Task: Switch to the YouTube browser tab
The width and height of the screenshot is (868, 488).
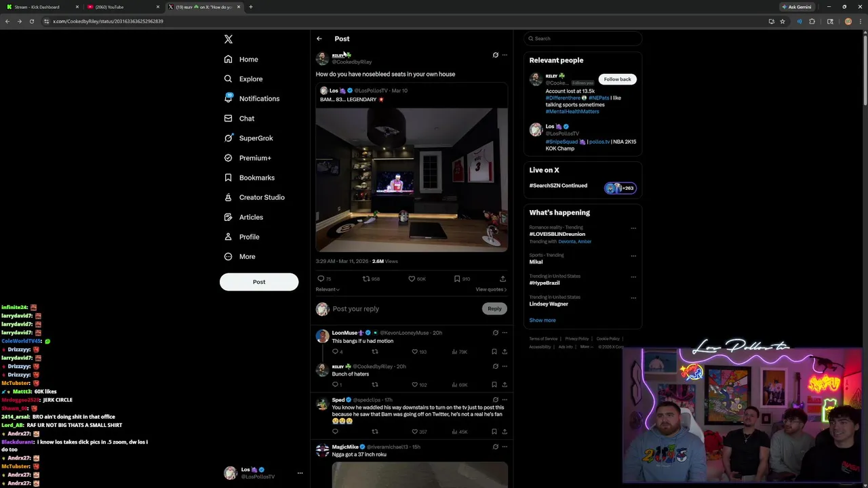Action: click(123, 7)
